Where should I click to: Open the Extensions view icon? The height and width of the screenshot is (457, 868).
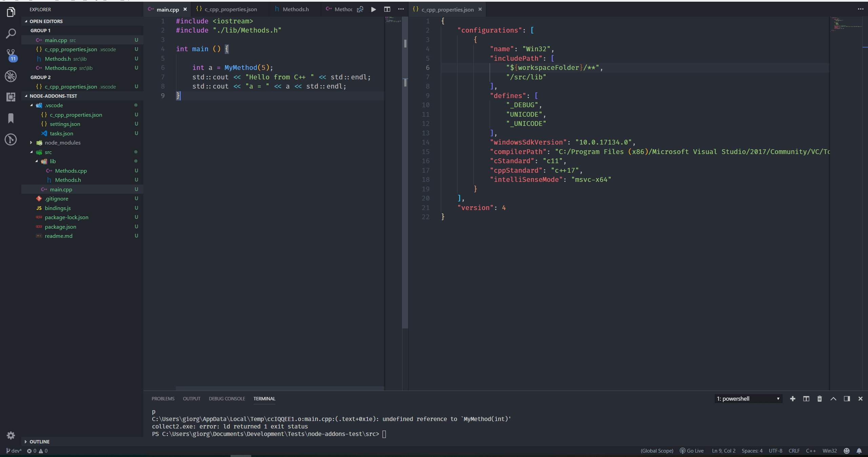tap(11, 97)
